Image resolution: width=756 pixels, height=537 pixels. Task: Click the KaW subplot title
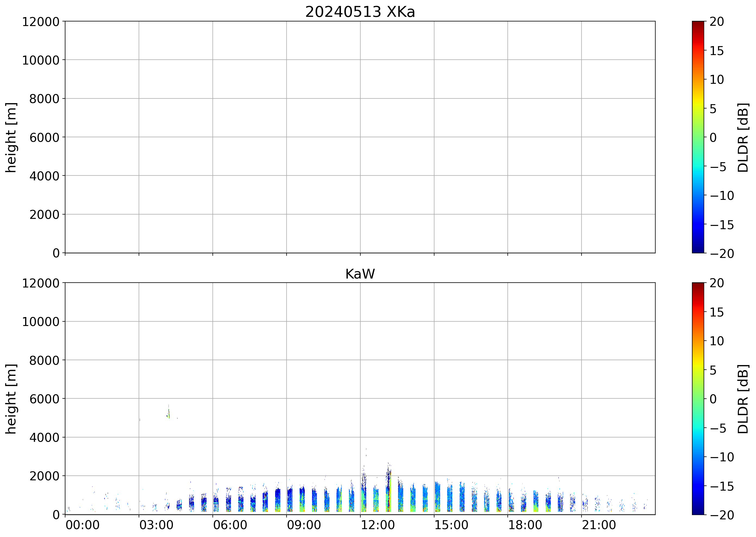[360, 274]
